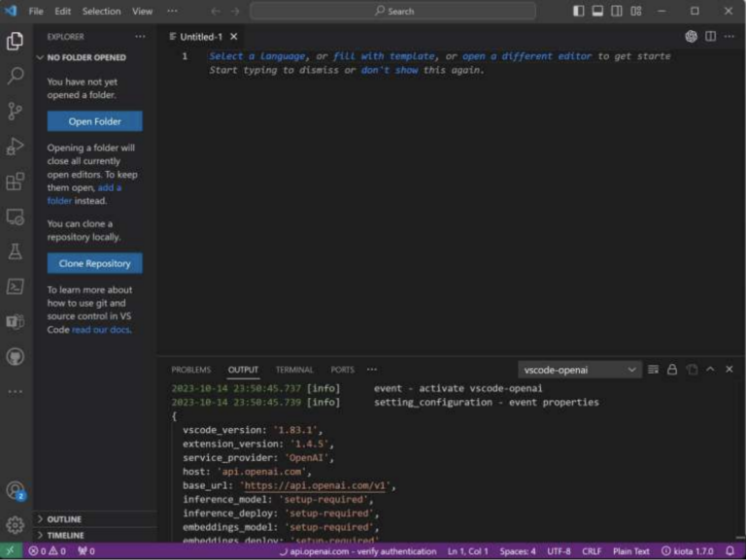Toggle primary side bar visibility
Viewport: 746px width, 560px height.
coord(579,11)
